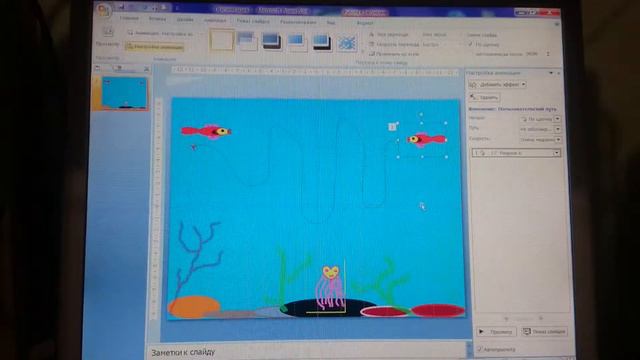Open the animation task pane options arrow
This screenshot has width=640, height=360.
coord(551,73)
